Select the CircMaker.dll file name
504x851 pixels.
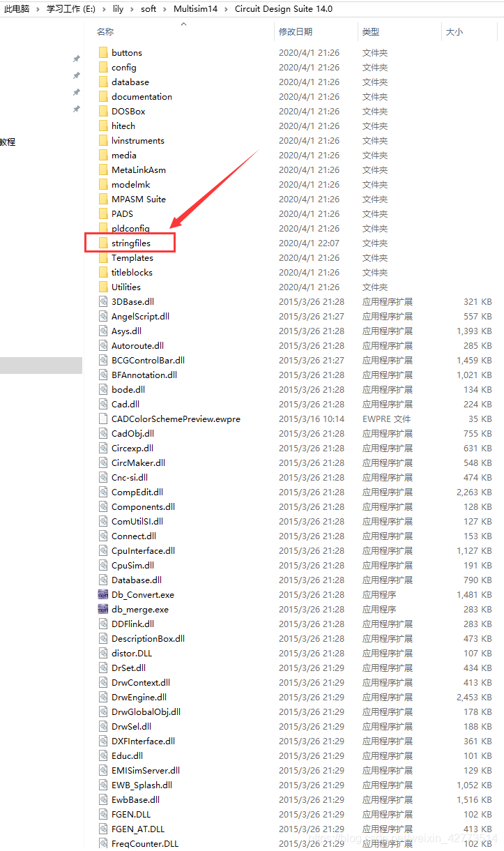pyautogui.click(x=138, y=462)
